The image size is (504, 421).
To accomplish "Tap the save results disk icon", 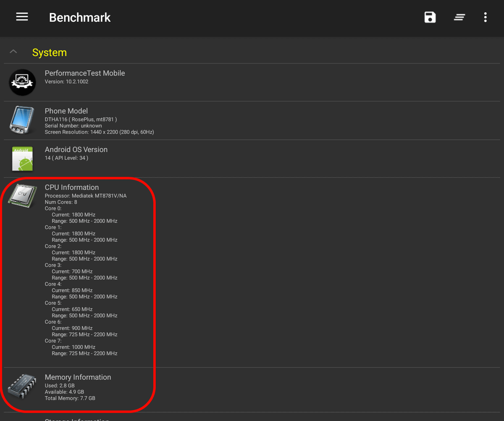I will [430, 17].
